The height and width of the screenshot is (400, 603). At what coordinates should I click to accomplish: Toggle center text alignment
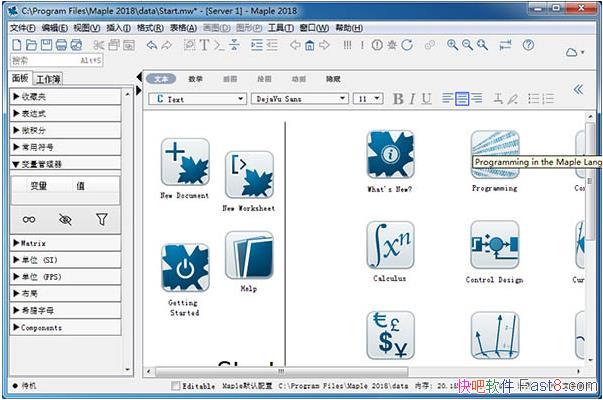tap(461, 99)
